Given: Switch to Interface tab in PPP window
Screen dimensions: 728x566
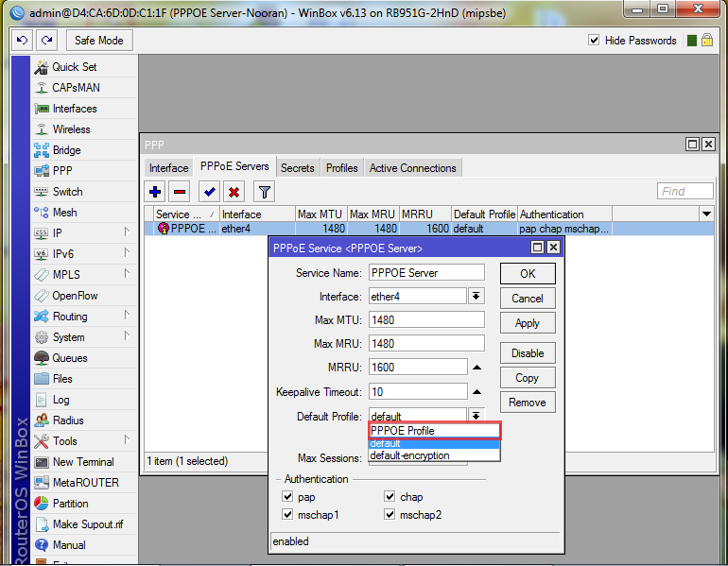Looking at the screenshot, I should (168, 168).
